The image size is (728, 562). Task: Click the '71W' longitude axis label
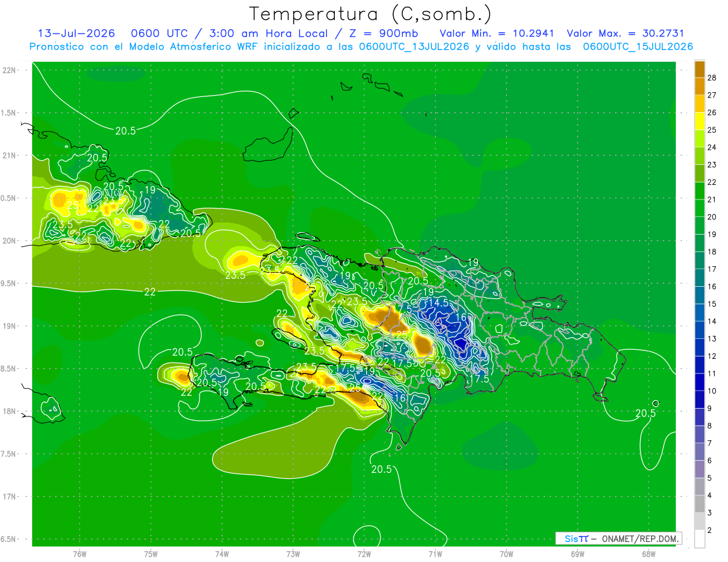pyautogui.click(x=435, y=554)
